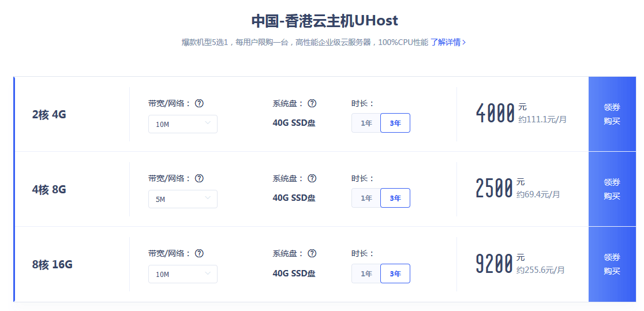
Task: Click system disk help icon in 2核 4G row
Action: pyautogui.click(x=312, y=103)
